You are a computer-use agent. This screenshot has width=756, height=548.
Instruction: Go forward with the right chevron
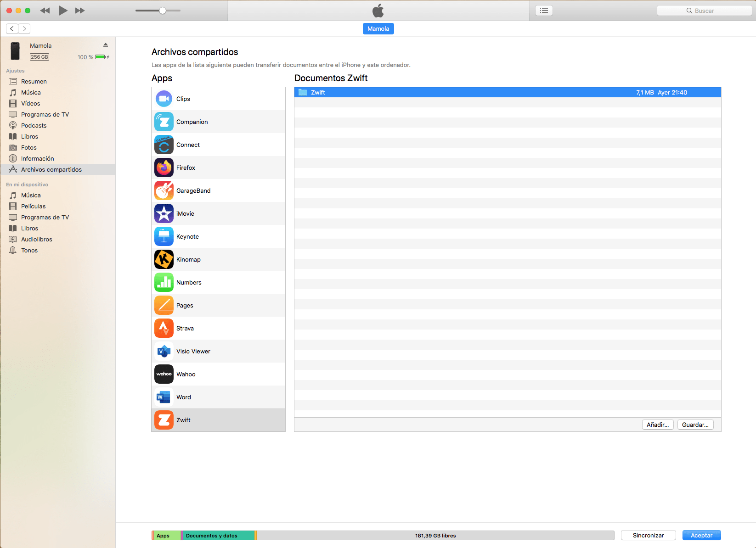pos(24,28)
